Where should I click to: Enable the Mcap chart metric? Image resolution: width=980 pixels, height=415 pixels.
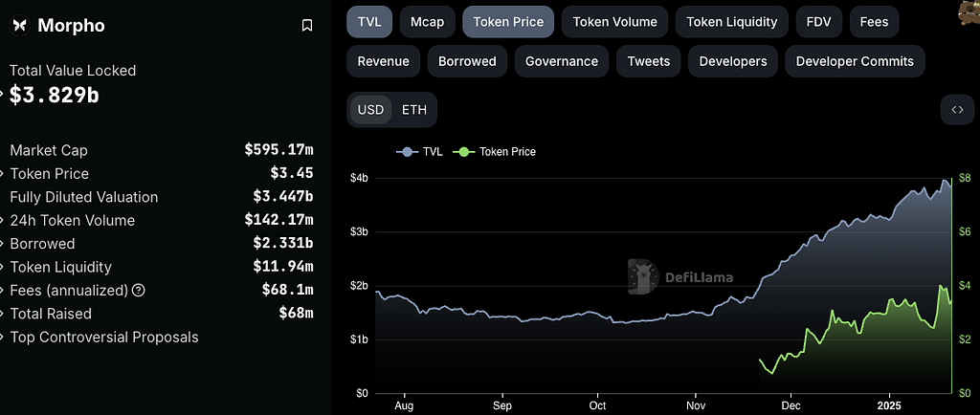427,22
